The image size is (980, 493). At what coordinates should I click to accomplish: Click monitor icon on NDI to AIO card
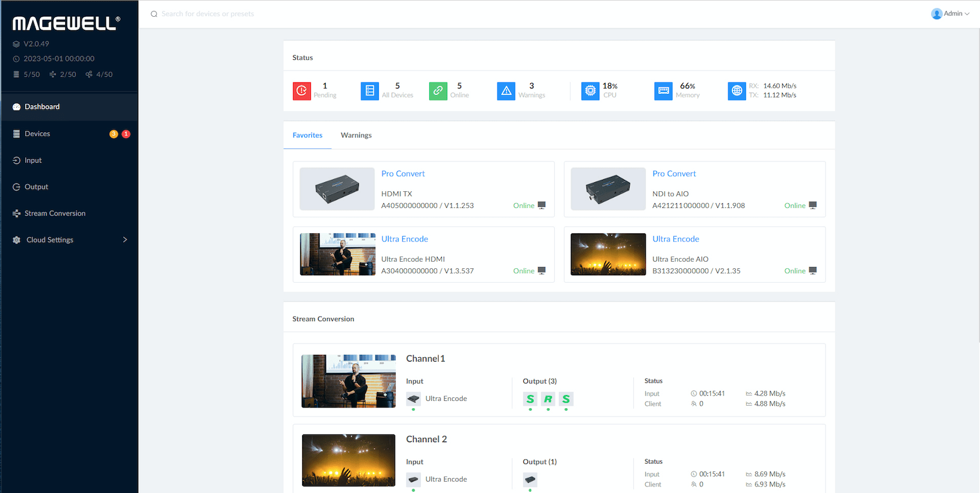point(813,205)
